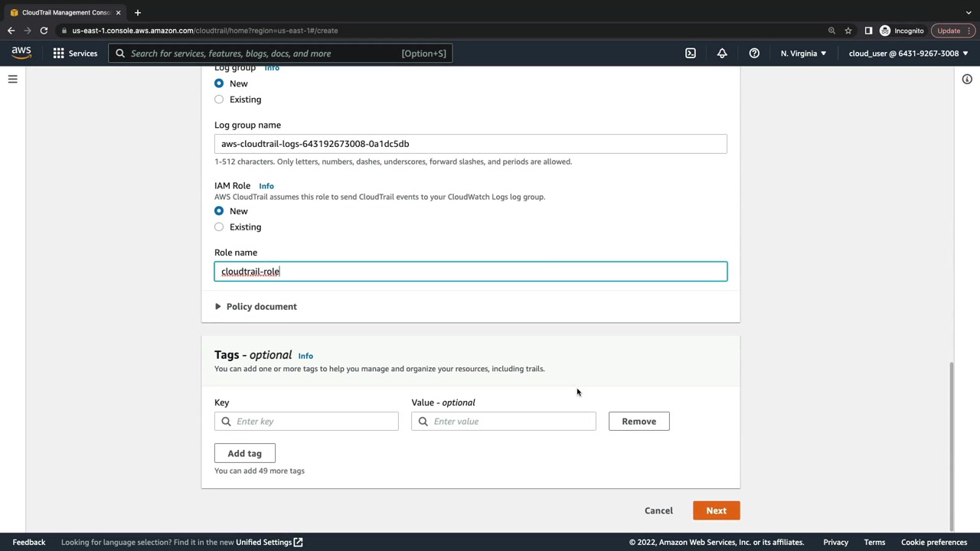Click the tag Key input field
The width and height of the screenshot is (980, 551).
pyautogui.click(x=306, y=422)
